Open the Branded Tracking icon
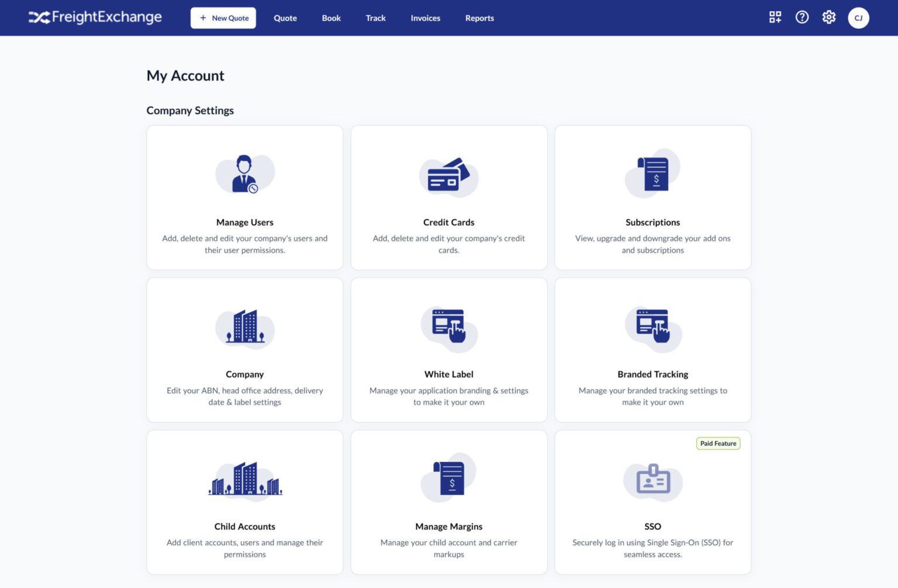The height and width of the screenshot is (588, 898). click(x=652, y=327)
